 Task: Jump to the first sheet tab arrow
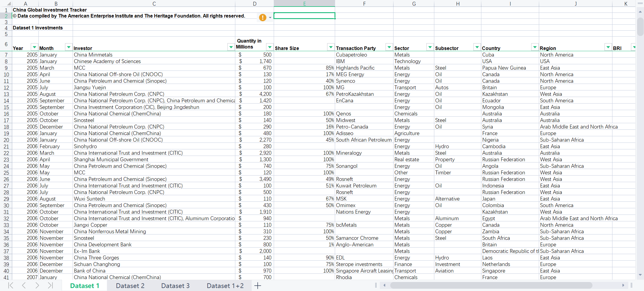click(x=11, y=286)
